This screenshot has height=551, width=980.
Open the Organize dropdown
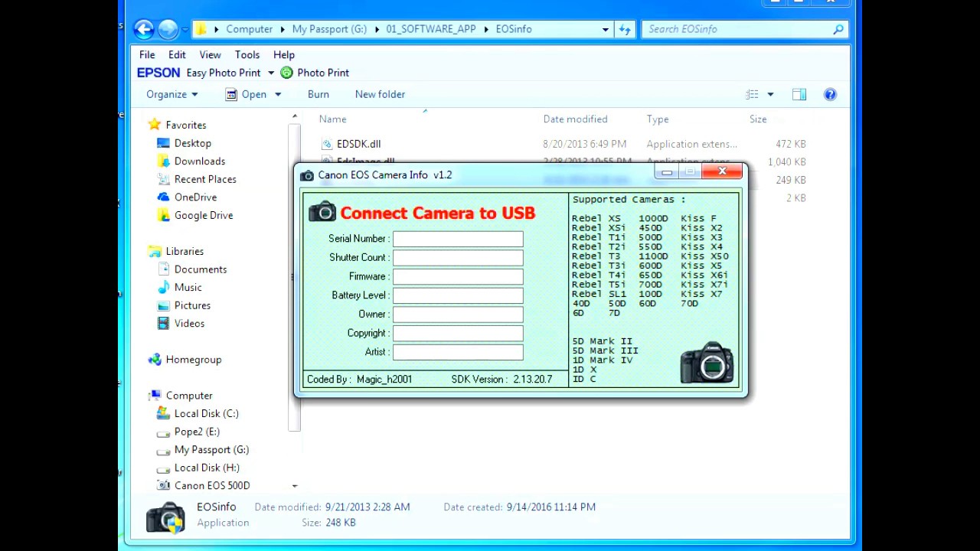pyautogui.click(x=172, y=94)
